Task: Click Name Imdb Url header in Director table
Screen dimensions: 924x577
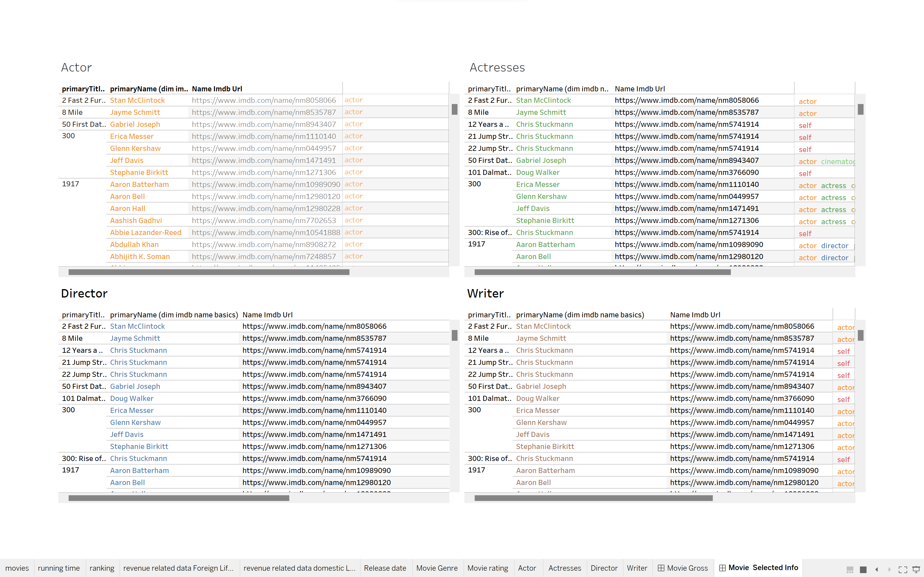Action: 267,314
